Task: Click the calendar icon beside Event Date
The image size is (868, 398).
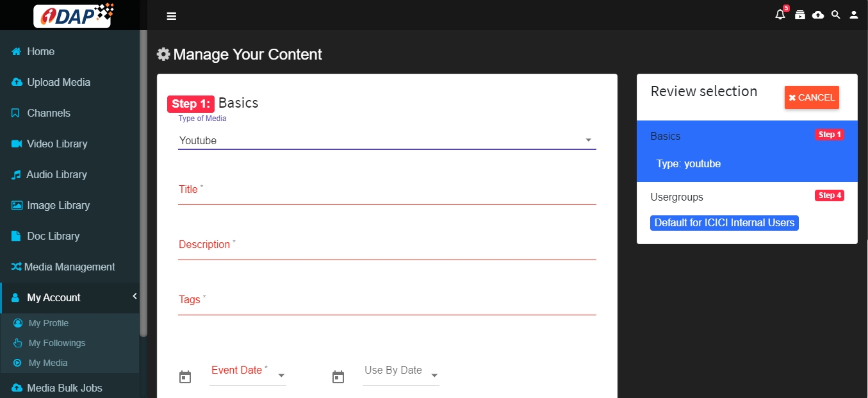Action: click(x=185, y=377)
